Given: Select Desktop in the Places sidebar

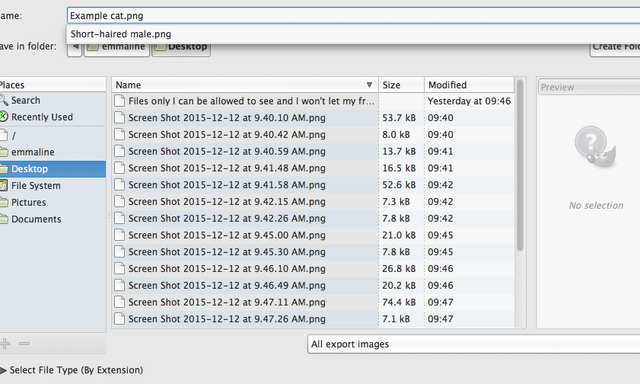Looking at the screenshot, I should tap(53, 169).
